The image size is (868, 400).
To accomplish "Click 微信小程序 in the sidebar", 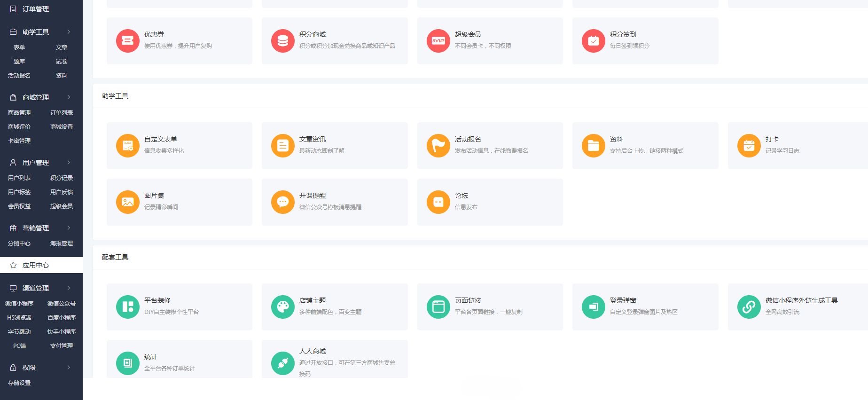I will tap(19, 304).
